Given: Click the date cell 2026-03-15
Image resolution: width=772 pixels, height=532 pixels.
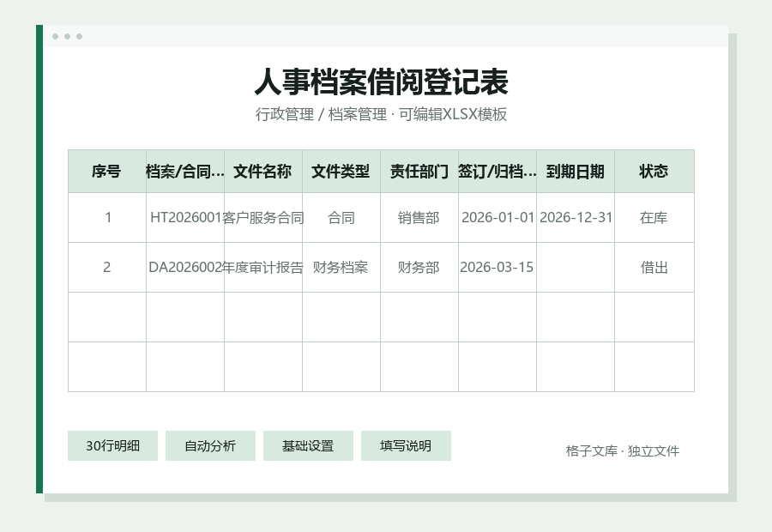Looking at the screenshot, I should coord(498,268).
